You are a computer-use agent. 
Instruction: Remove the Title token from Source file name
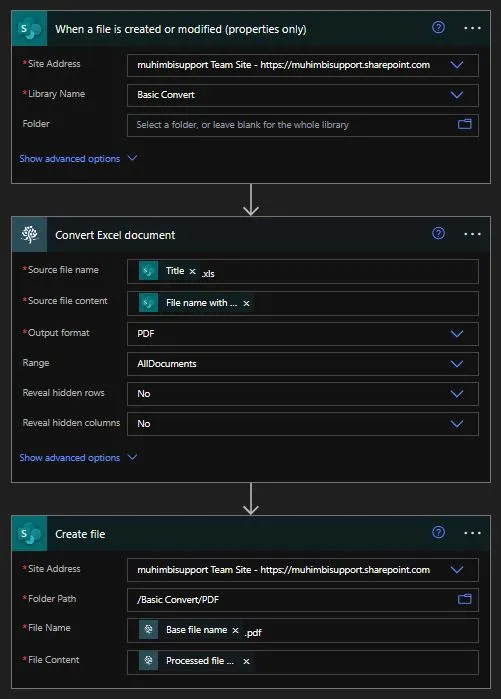192,271
